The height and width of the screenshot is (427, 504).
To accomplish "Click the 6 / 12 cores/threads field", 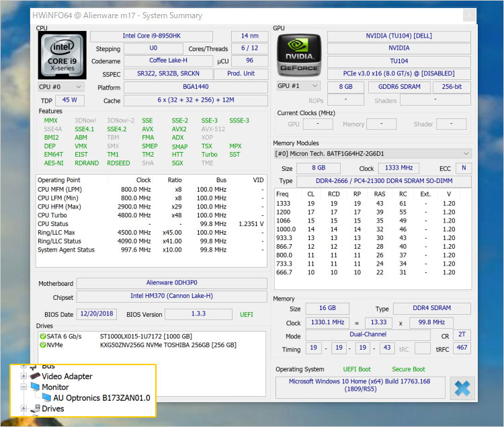I will point(249,48).
